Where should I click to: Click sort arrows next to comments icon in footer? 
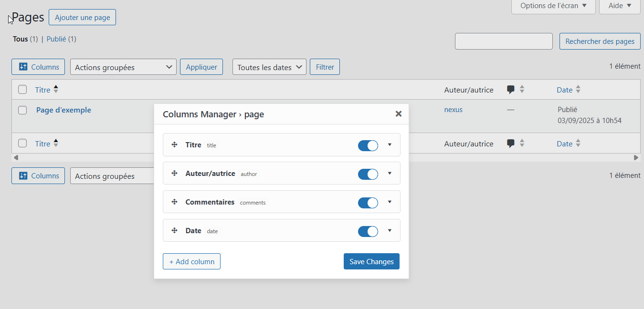[x=522, y=143]
